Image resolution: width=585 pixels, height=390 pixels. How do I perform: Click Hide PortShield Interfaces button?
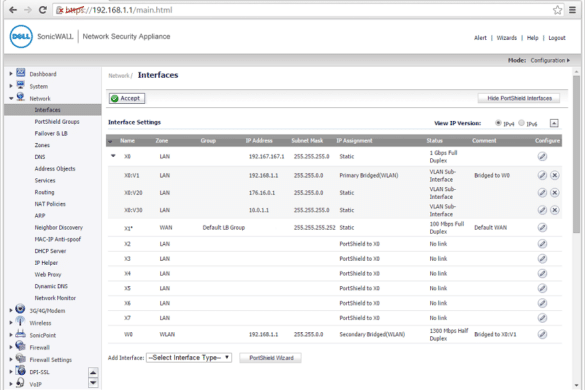[x=519, y=98]
